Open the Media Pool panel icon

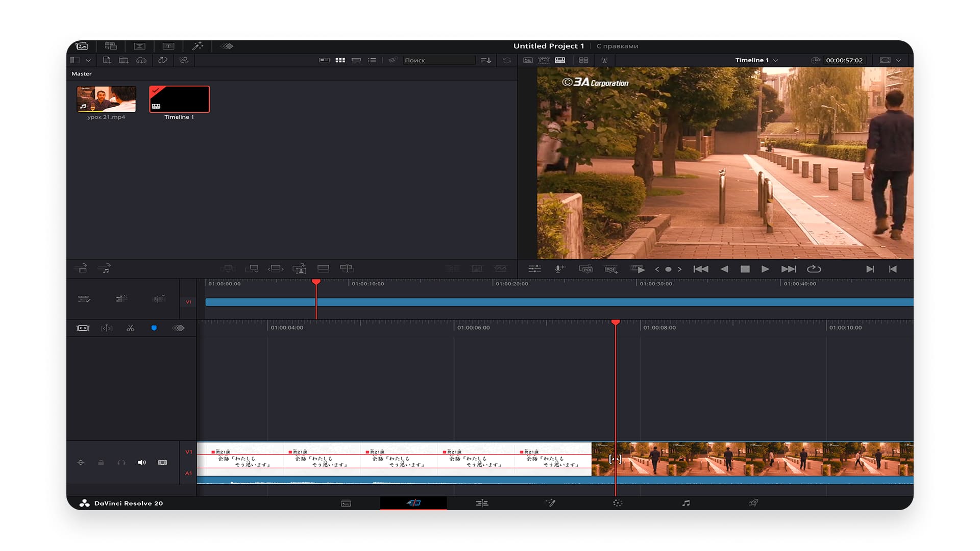point(82,46)
